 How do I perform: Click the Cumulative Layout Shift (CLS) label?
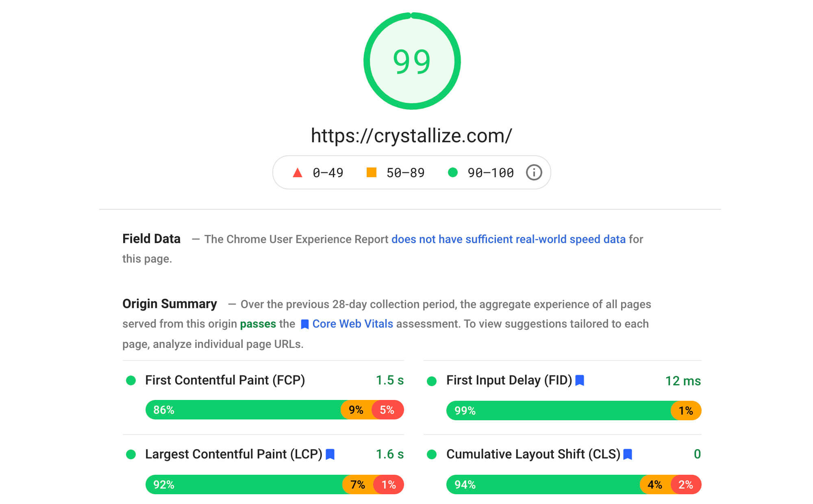pos(533,454)
